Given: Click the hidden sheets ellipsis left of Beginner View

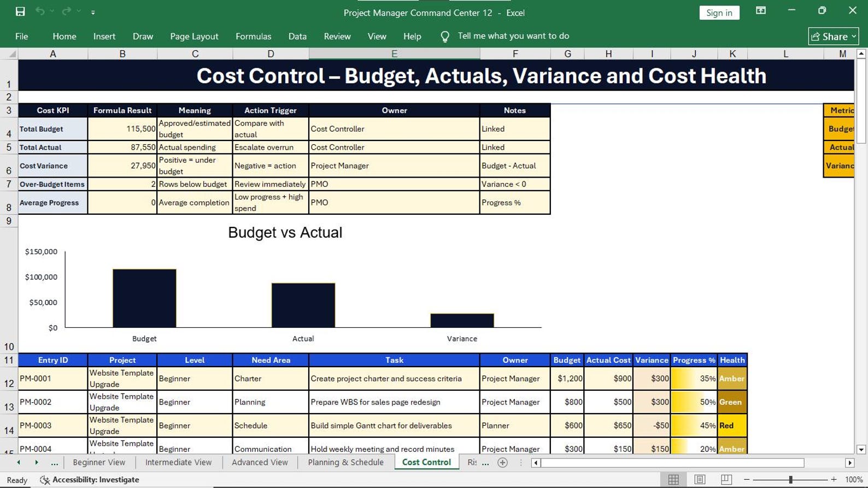Looking at the screenshot, I should coord(54,462).
